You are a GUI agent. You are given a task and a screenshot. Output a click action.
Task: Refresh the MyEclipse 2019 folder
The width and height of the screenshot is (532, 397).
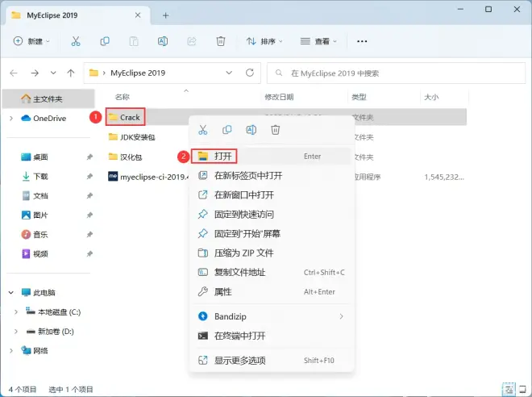tap(250, 73)
